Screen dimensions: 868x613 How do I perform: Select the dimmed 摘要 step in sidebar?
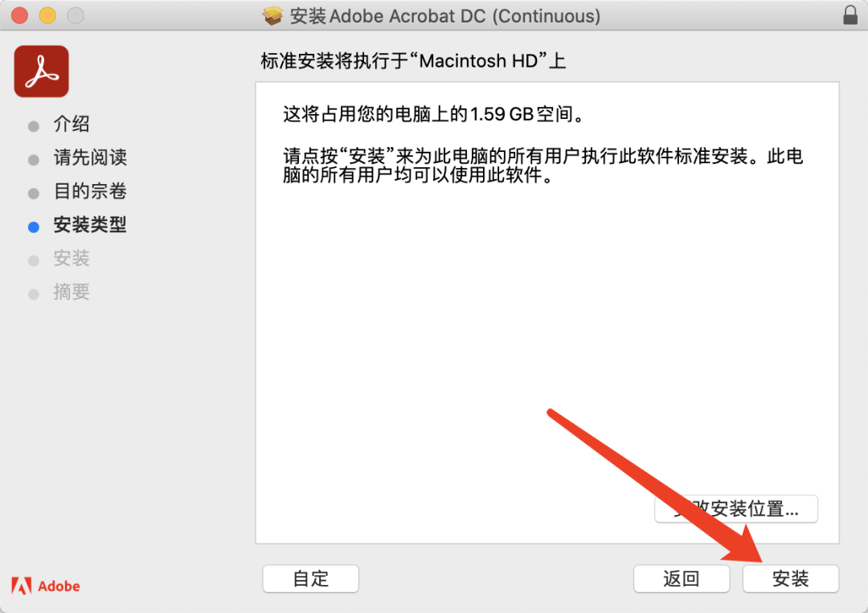pos(72,292)
